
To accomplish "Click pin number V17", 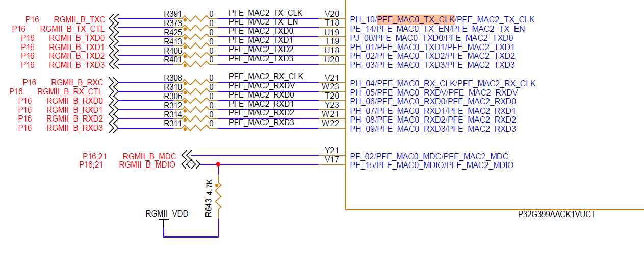I will [331, 159].
